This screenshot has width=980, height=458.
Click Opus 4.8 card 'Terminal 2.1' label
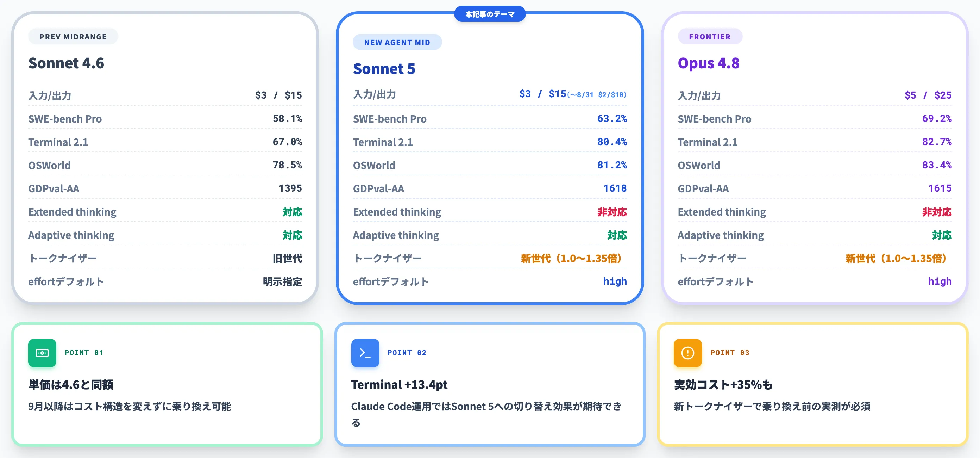pyautogui.click(x=707, y=142)
